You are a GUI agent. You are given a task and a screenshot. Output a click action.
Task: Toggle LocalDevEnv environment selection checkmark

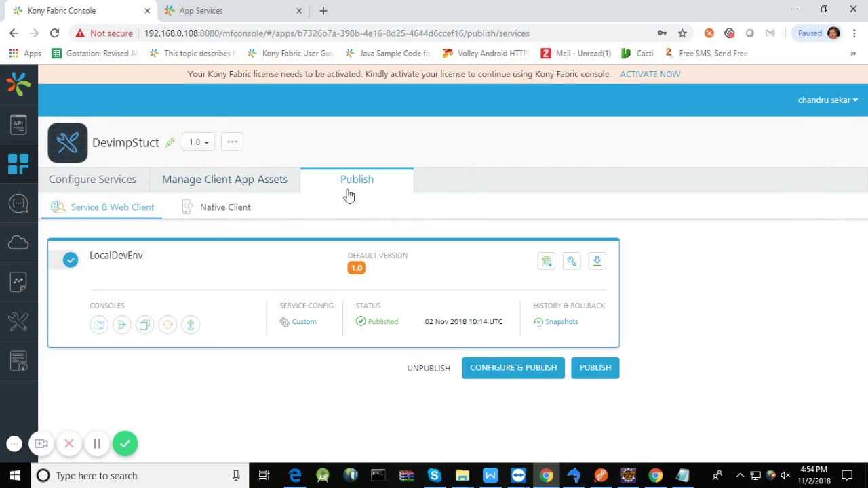click(x=71, y=260)
